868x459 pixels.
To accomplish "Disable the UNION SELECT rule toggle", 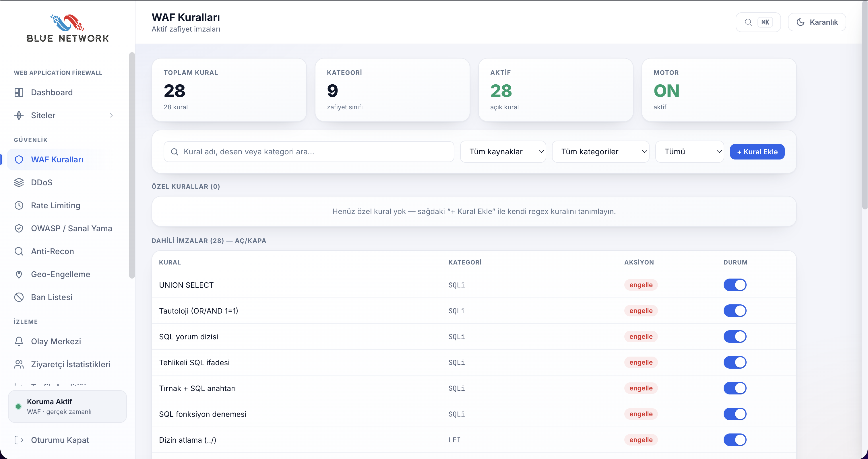I will (x=735, y=285).
